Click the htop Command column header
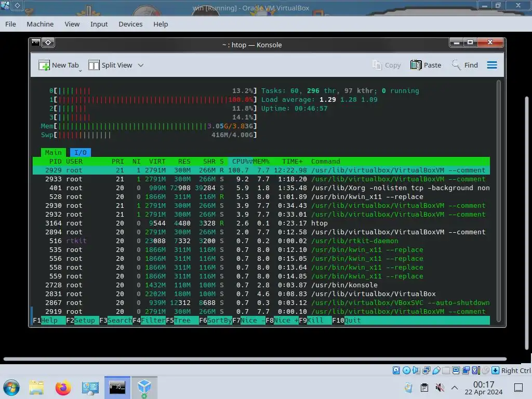The width and height of the screenshot is (532, 399). (x=325, y=162)
